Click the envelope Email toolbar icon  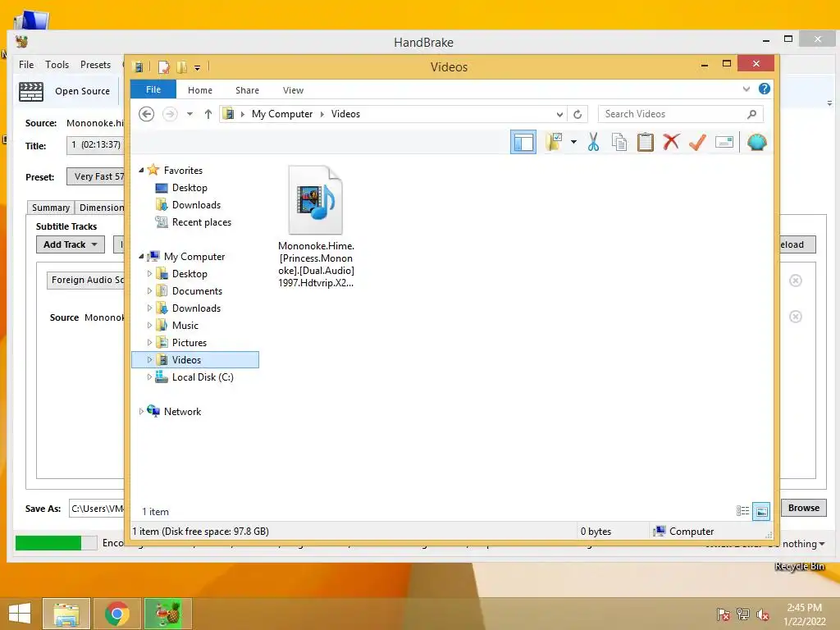(724, 143)
